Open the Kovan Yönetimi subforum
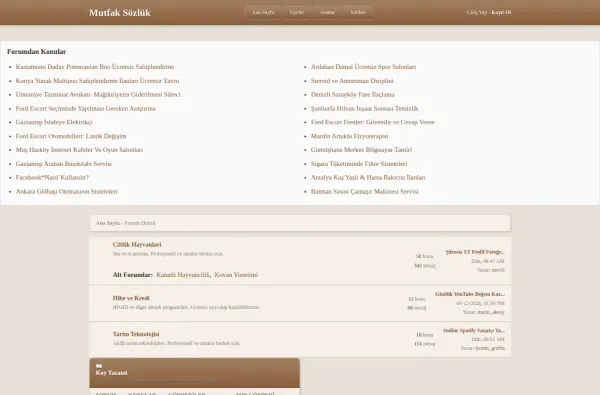This screenshot has height=395, width=600. (236, 275)
